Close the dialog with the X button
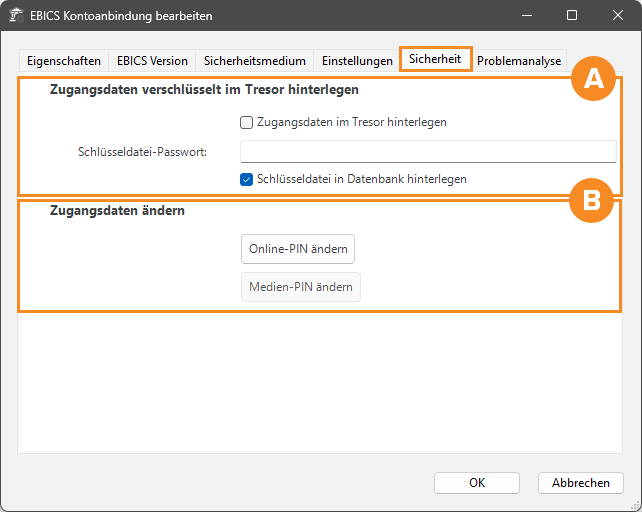The width and height of the screenshot is (642, 512). pos(618,16)
